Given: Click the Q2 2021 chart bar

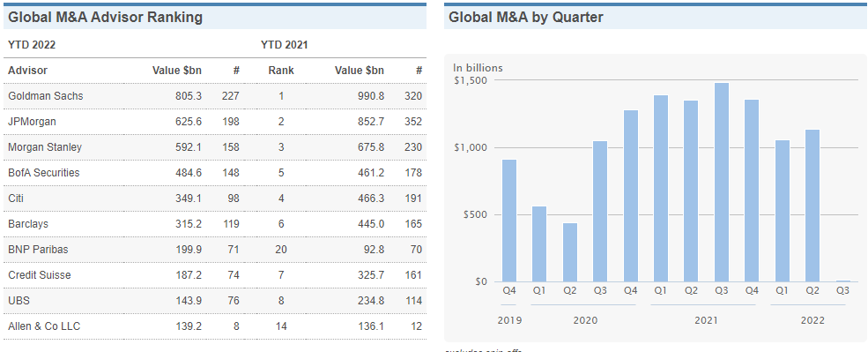Looking at the screenshot, I should tap(691, 191).
